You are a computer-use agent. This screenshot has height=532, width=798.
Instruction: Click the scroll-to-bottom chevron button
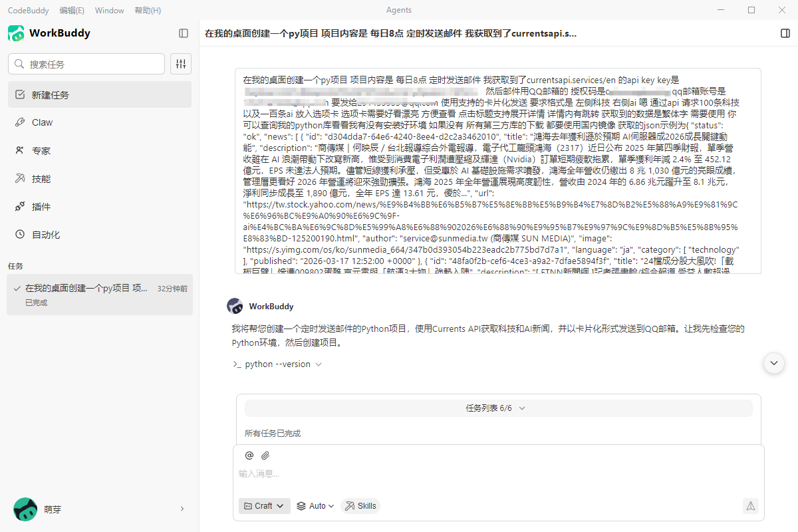773,363
